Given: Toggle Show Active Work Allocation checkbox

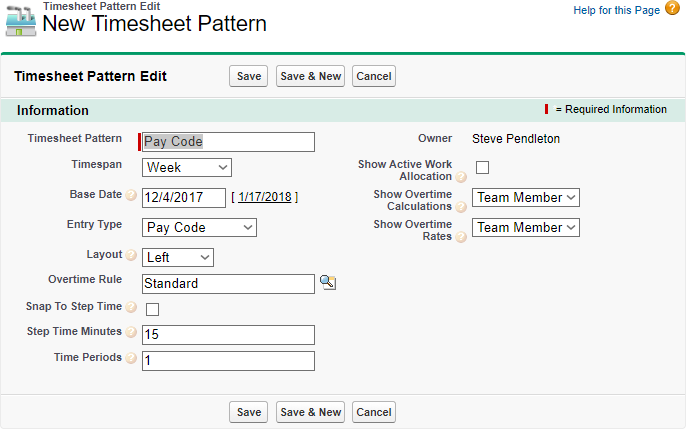Looking at the screenshot, I should 482,167.
